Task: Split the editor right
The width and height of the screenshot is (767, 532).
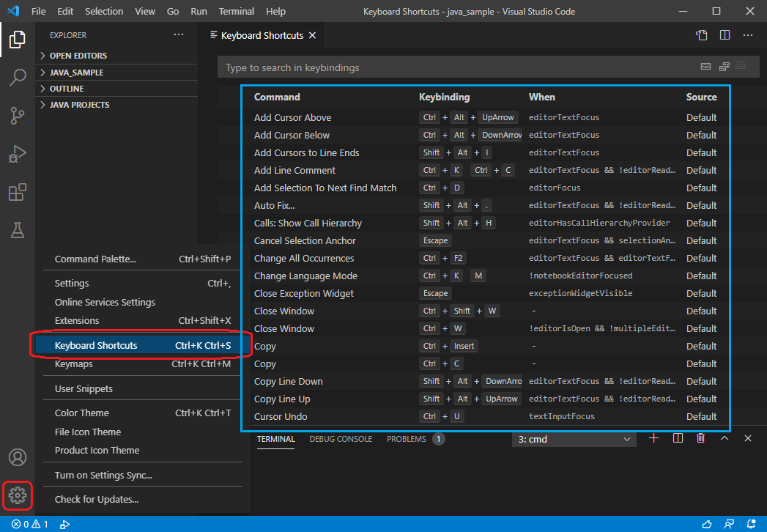Action: 725,35
